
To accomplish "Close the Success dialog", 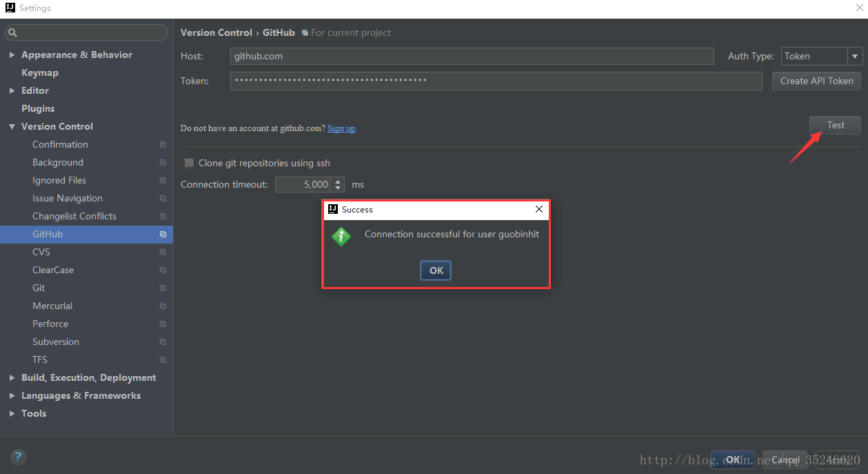I will pos(539,209).
